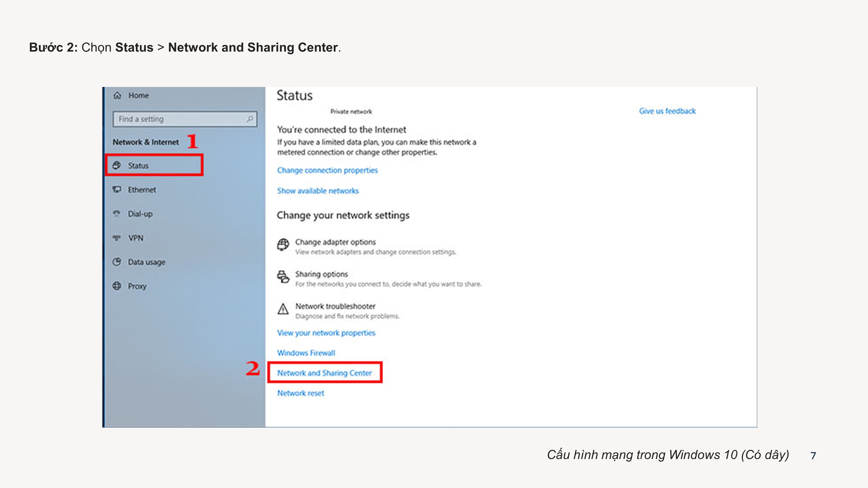Viewport: 868px width, 488px height.
Task: Click the Status globe icon in the sidebar
Action: 117,165
